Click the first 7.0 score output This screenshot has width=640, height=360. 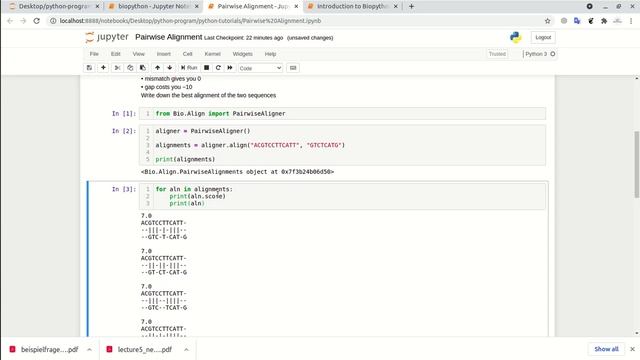[146, 216]
